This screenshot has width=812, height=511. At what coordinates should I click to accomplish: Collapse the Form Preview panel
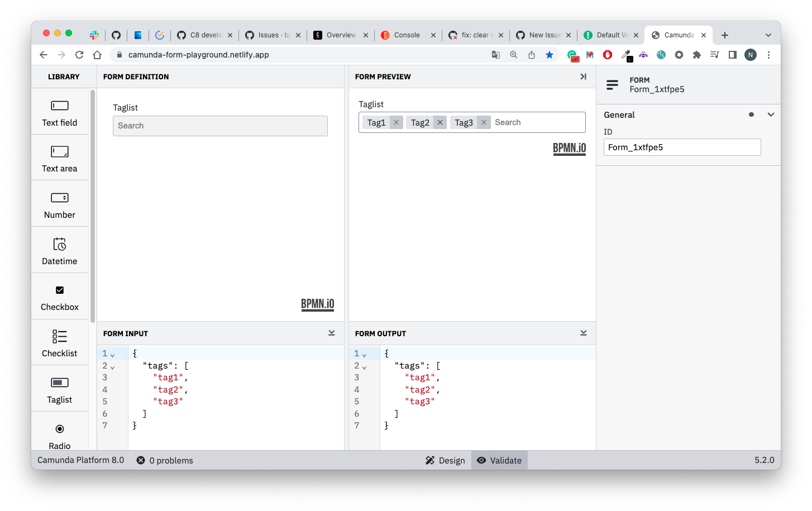583,77
